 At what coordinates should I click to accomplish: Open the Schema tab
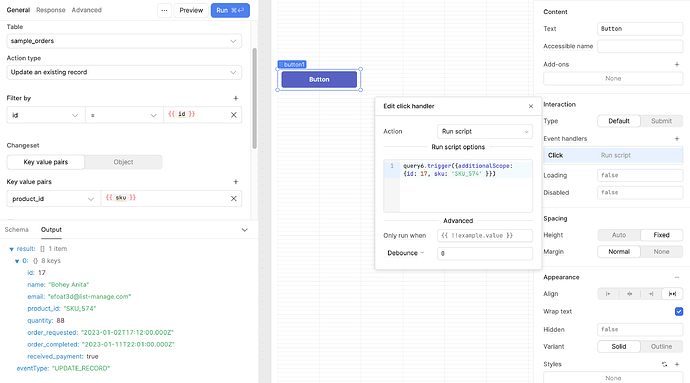click(16, 230)
